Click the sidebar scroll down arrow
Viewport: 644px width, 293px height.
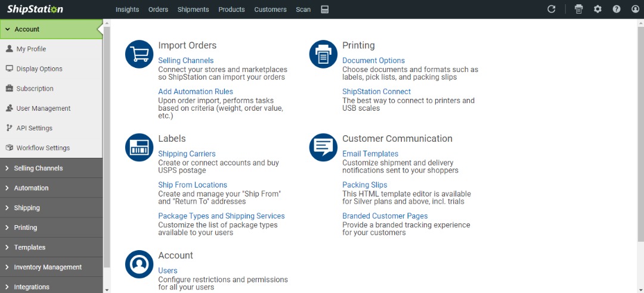107,289
